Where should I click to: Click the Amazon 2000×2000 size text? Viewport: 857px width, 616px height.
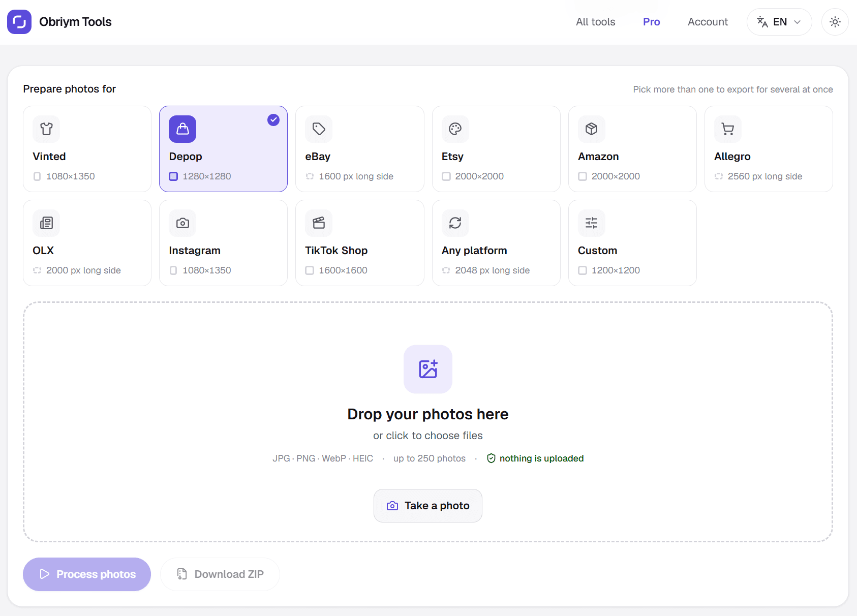tap(616, 176)
